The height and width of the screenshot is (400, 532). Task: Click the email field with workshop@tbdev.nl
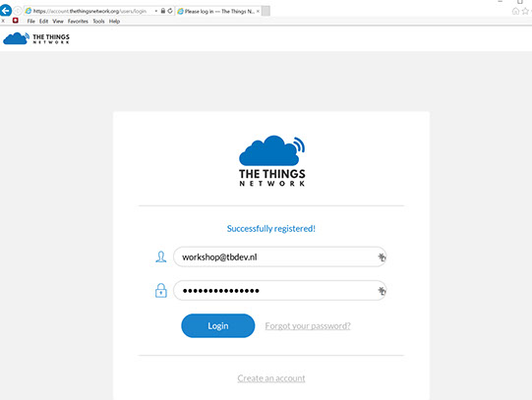click(x=279, y=257)
